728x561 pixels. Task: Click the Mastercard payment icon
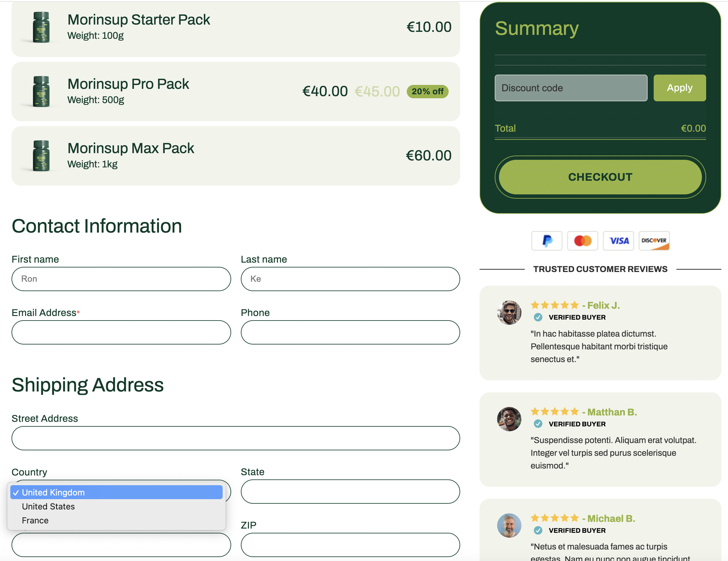click(x=582, y=240)
